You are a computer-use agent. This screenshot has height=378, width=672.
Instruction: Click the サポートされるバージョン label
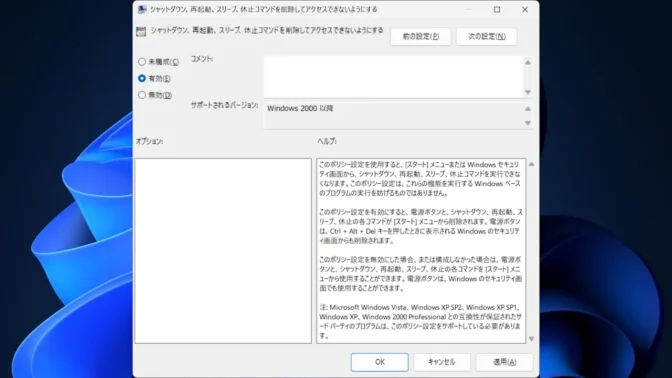tap(225, 105)
